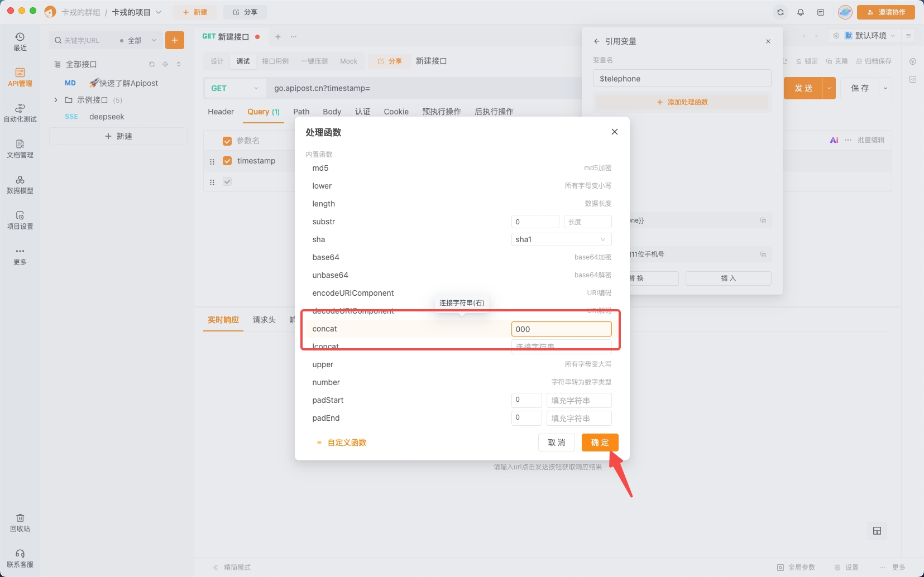Click the concat string input field
The width and height of the screenshot is (924, 577).
click(x=561, y=329)
